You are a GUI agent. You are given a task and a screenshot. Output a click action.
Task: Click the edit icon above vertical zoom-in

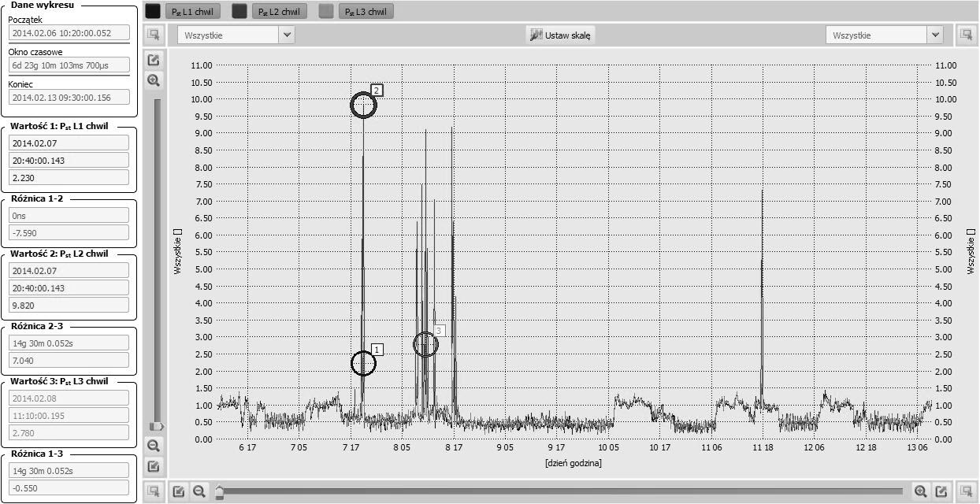click(x=154, y=60)
